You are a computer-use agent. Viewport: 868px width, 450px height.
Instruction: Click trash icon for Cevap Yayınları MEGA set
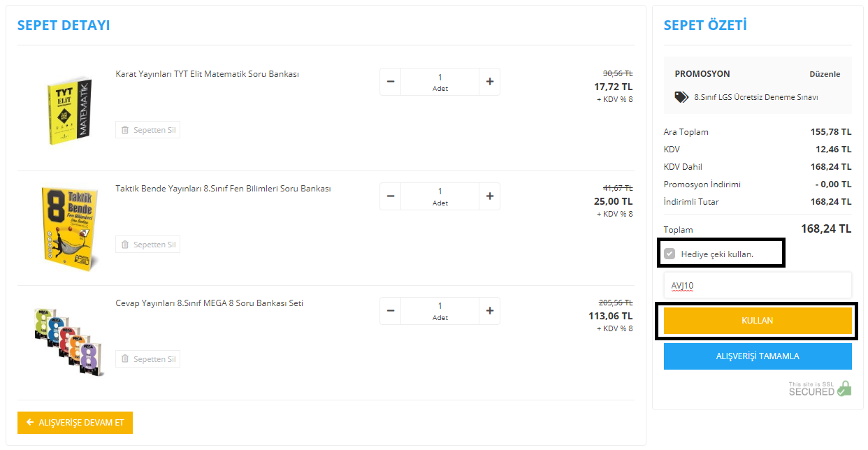pos(125,359)
